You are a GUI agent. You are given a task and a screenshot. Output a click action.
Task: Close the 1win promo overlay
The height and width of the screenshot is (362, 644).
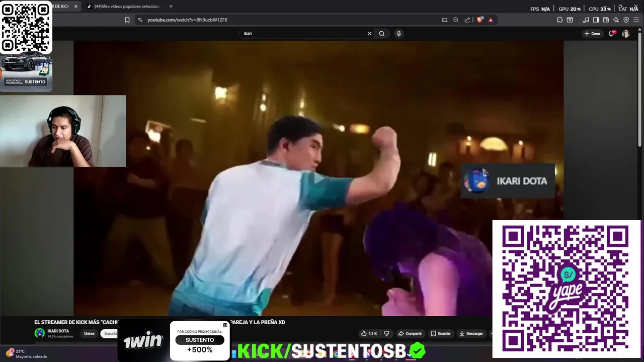[x=225, y=325]
